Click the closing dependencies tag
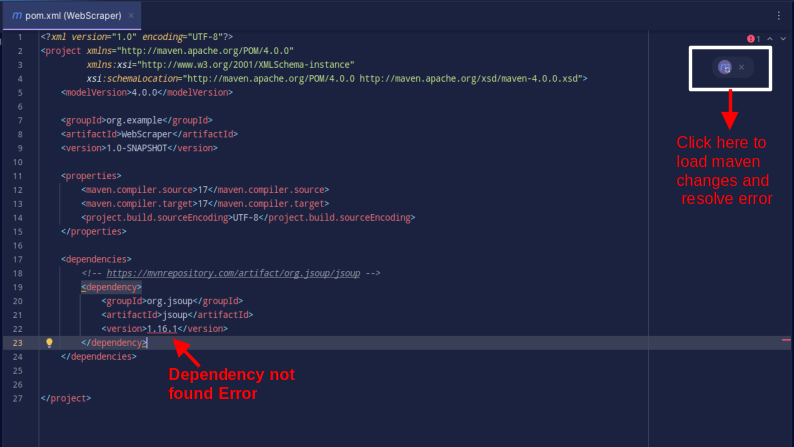Screen dimensions: 794x447 (x=99, y=357)
